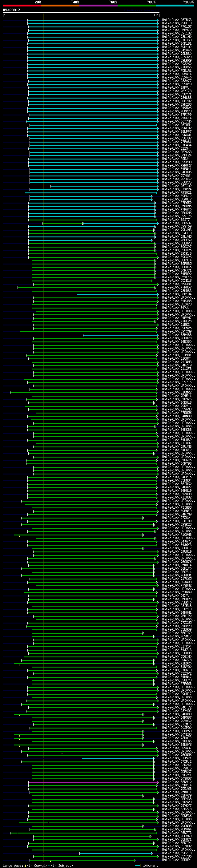
Task: Select the UniRef100_Q3MD83 label
Action: pos(177,291)
